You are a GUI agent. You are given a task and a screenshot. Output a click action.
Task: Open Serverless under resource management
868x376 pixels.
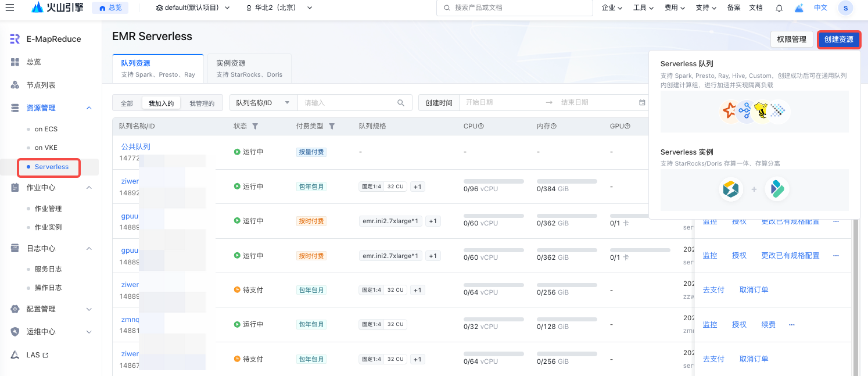[x=51, y=167]
